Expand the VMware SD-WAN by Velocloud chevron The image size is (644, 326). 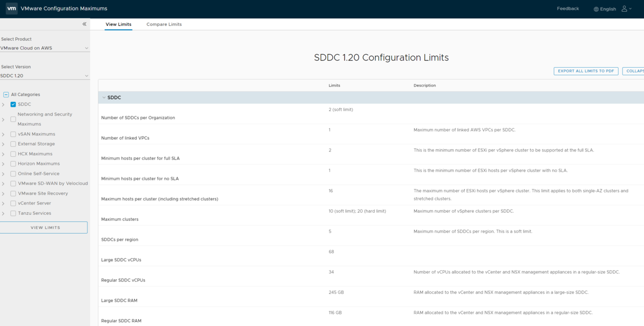coord(3,184)
